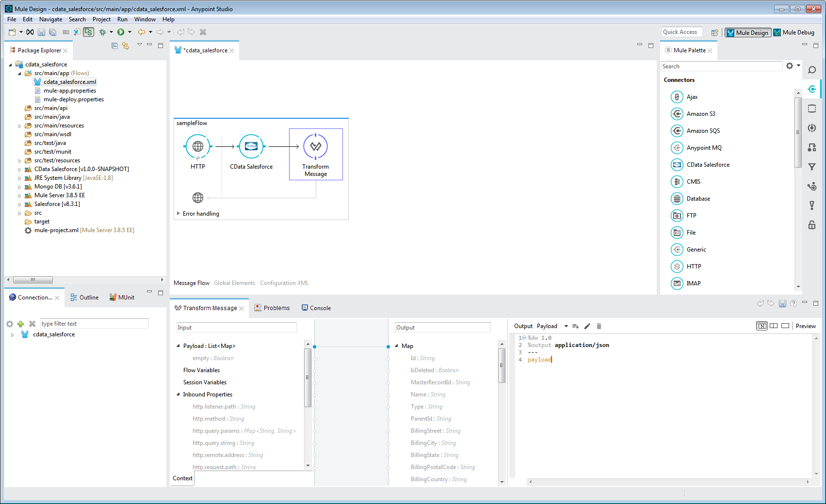Click the Output search field in Transform
The image size is (826, 504).
[443, 328]
